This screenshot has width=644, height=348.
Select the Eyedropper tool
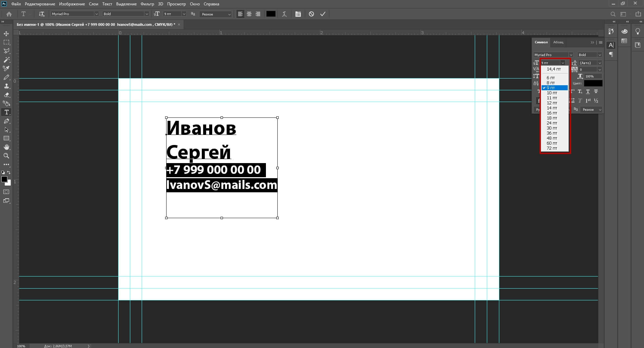pyautogui.click(x=6, y=68)
